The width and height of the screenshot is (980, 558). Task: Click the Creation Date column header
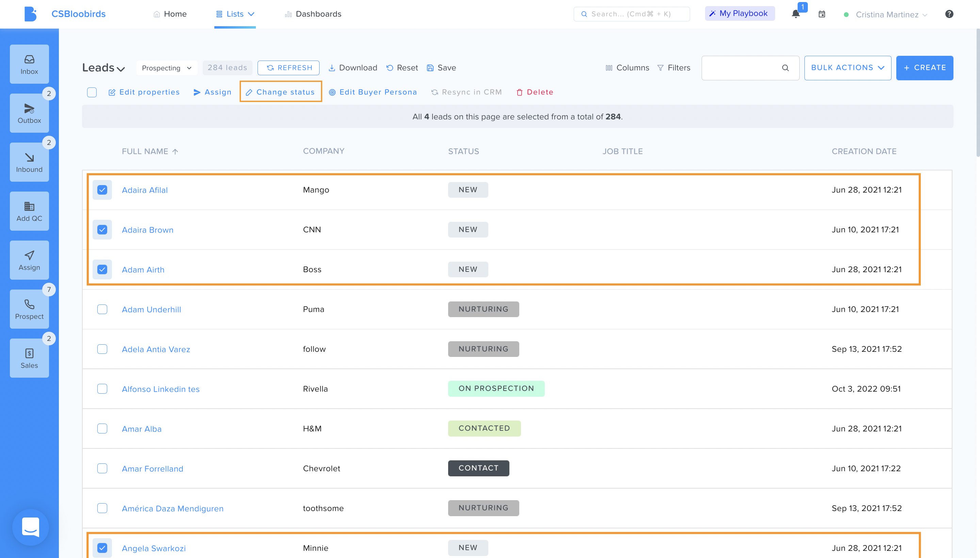[x=864, y=151]
